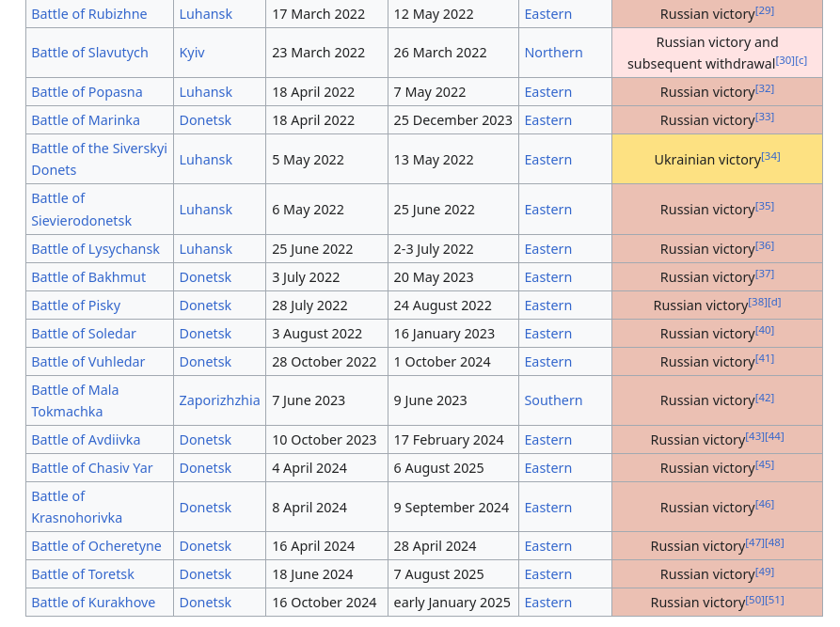Image resolution: width=840 pixels, height=627 pixels.
Task: Click the '17 March 2022' start date
Action: (x=318, y=14)
